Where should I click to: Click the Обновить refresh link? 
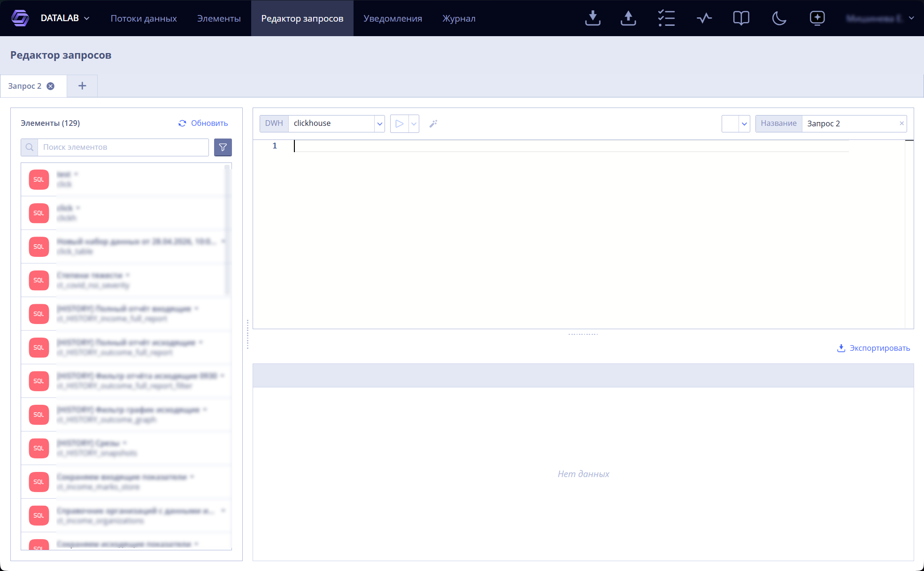(203, 123)
